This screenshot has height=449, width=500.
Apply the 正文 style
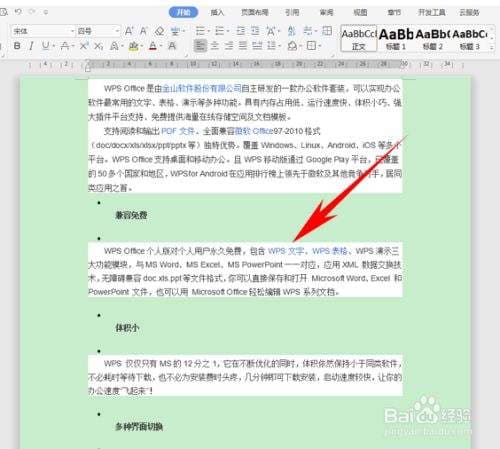359,38
